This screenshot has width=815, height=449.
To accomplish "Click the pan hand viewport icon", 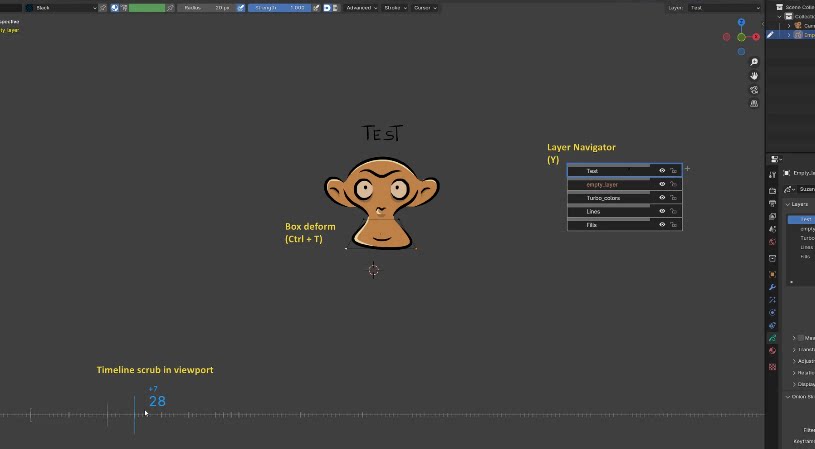I will (x=754, y=76).
